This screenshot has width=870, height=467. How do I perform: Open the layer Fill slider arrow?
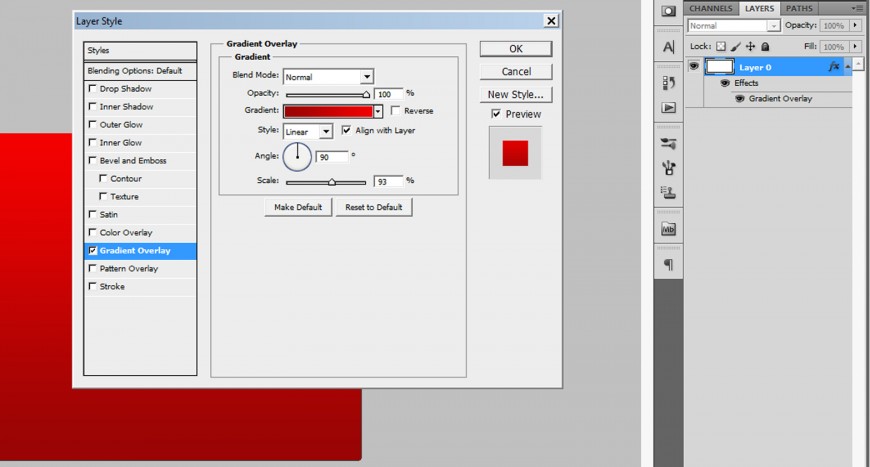(855, 47)
